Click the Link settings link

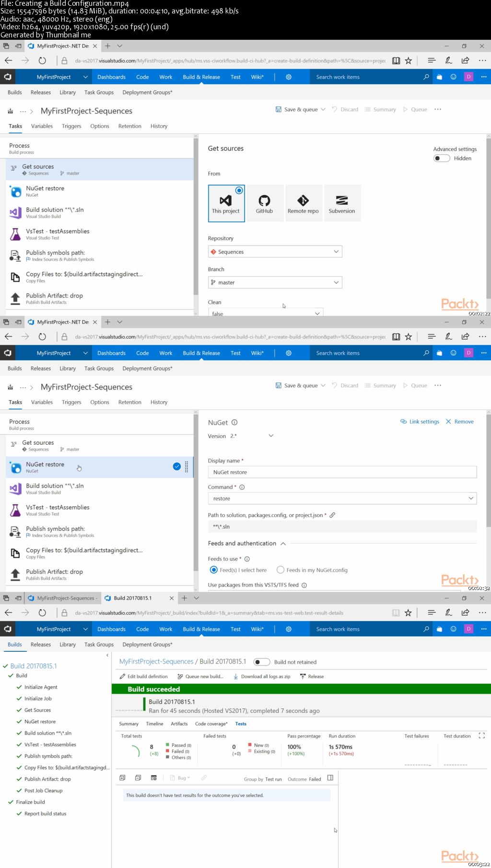[x=420, y=422]
